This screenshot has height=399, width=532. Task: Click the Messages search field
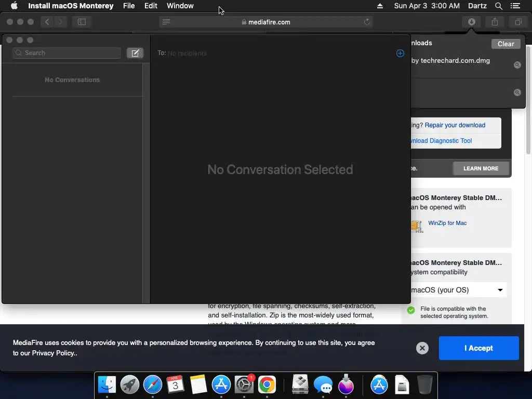pos(67,53)
